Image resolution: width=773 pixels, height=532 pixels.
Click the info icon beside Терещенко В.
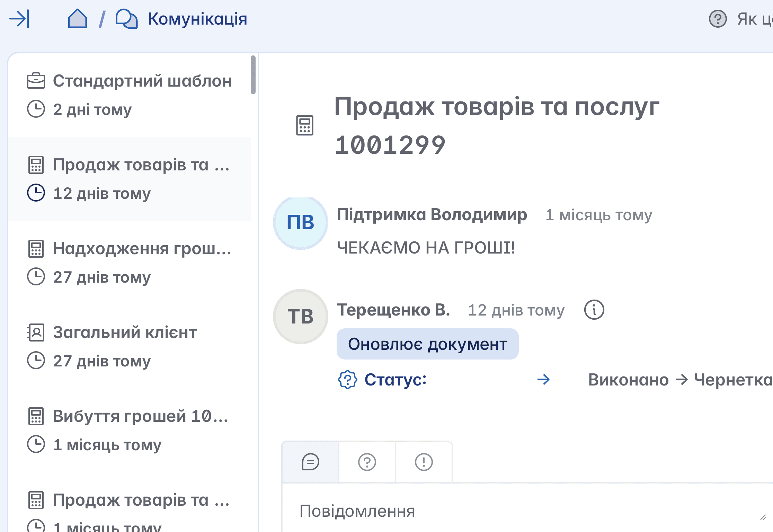coord(594,310)
